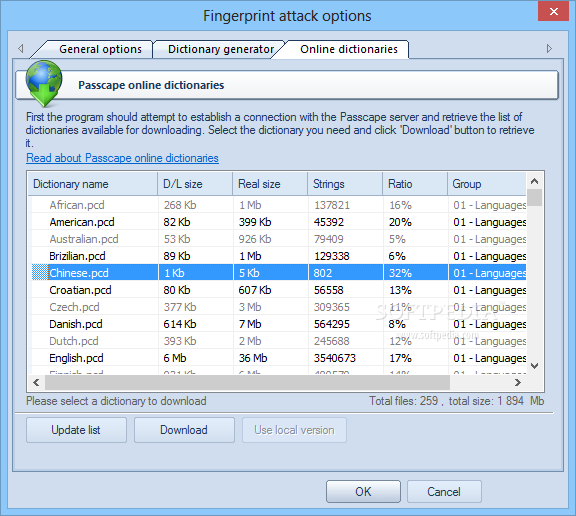
Task: Dismiss dialog with the Cancel button
Action: click(444, 491)
